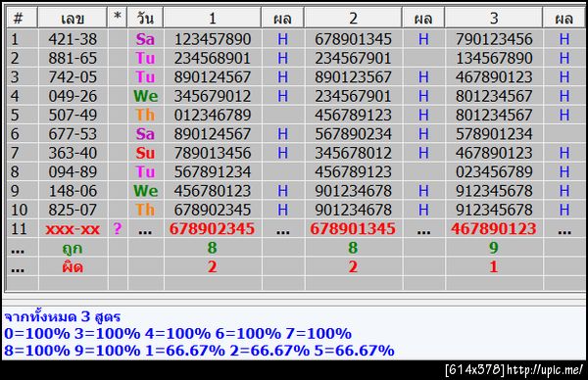Click the value 012346789 in row 5
Image resolution: width=588 pixels, height=380 pixels.
pyautogui.click(x=213, y=115)
